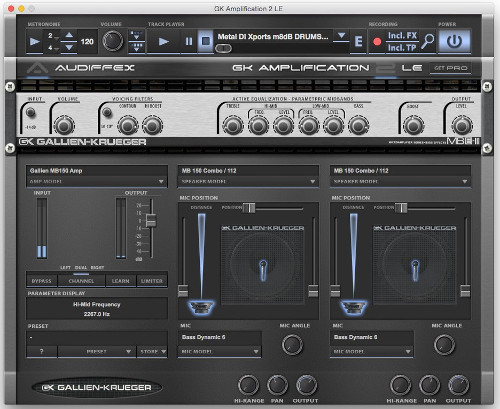The height and width of the screenshot is (409, 500).
Task: Open the Amp Model dropdown
Action: click(x=97, y=182)
